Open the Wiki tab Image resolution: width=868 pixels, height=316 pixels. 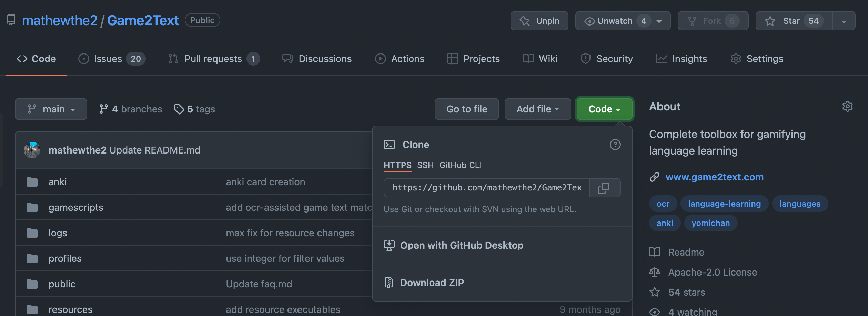point(540,59)
